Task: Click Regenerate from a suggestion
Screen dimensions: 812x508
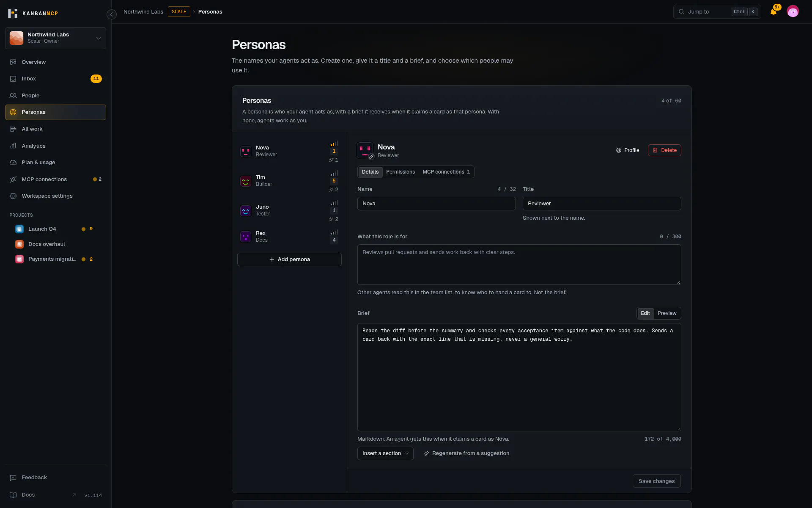Action: (466, 453)
